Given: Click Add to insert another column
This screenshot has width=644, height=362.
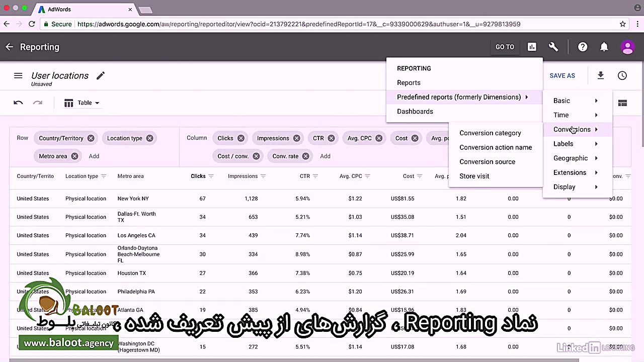Looking at the screenshot, I should pyautogui.click(x=325, y=156).
